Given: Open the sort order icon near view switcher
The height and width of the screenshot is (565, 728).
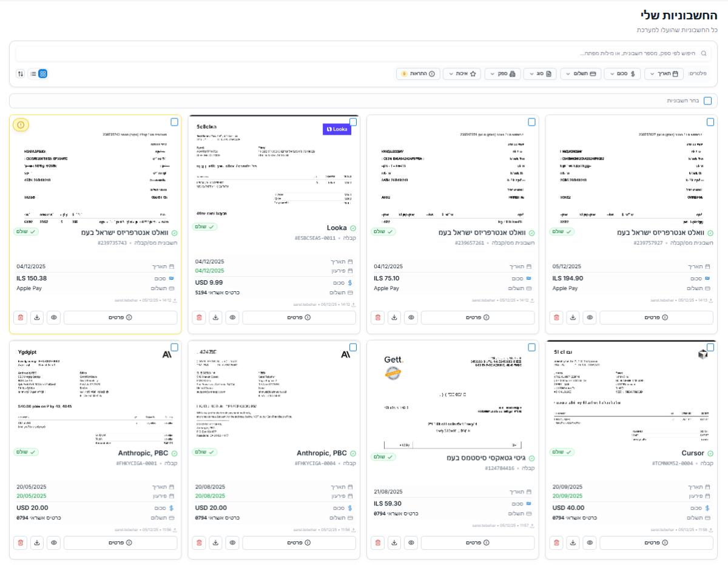Looking at the screenshot, I should tap(20, 74).
